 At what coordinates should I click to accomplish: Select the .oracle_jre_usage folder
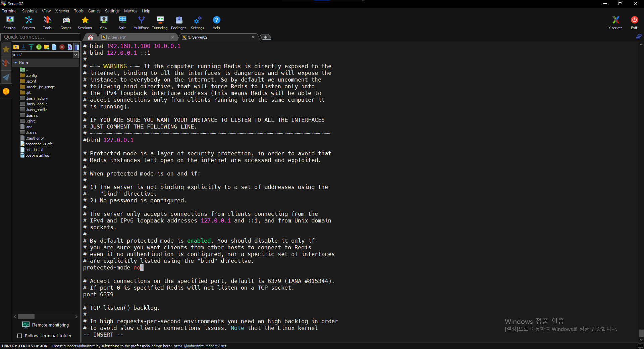point(38,87)
